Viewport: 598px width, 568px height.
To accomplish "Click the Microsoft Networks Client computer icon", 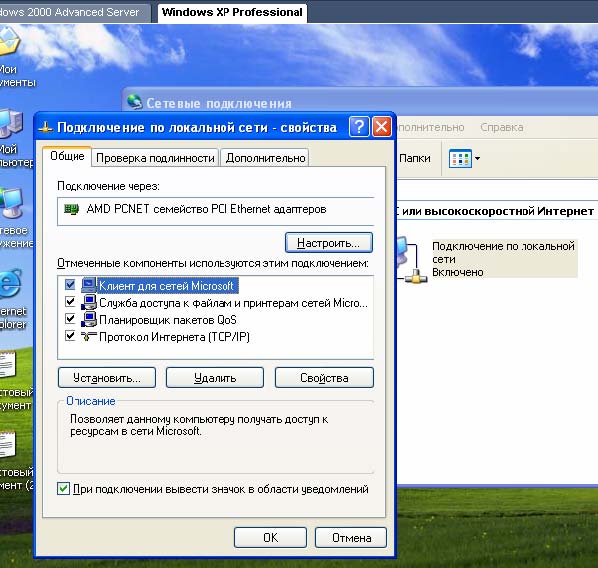I will point(89,285).
